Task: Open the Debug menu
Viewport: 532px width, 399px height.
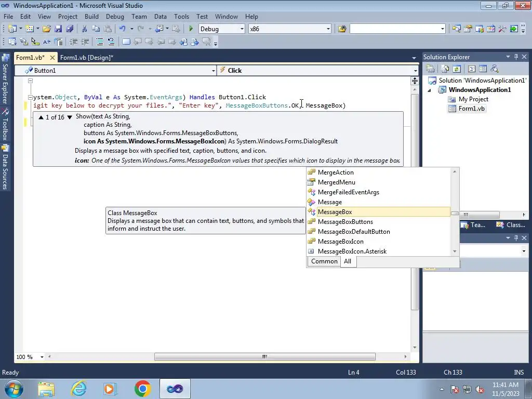Action: tap(115, 16)
